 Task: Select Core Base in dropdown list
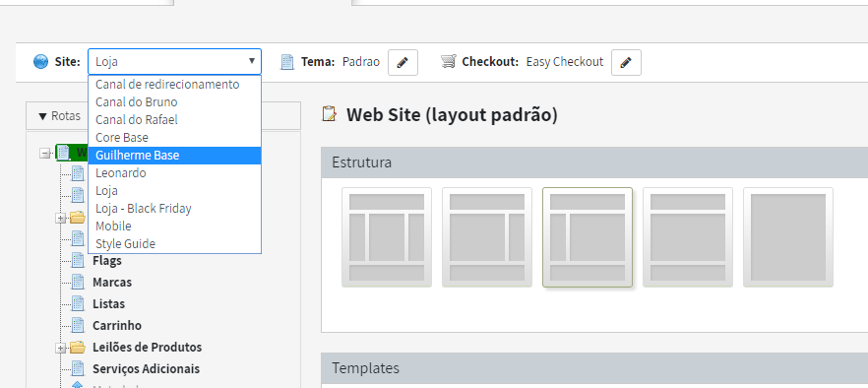point(174,138)
